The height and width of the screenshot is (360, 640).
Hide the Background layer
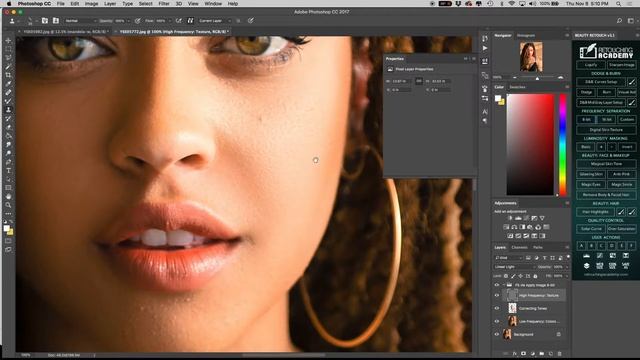click(497, 334)
